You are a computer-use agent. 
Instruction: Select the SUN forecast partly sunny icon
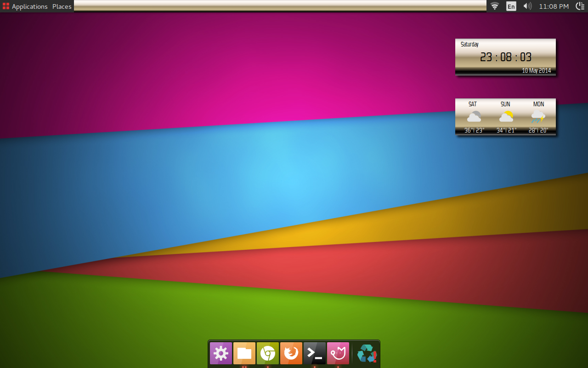(506, 117)
